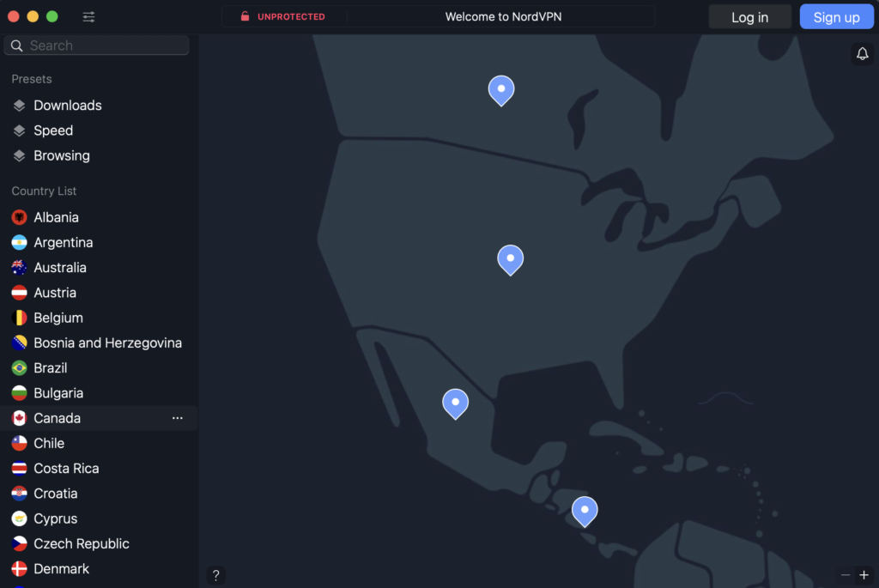Click the Canada flag icon
This screenshot has width=879, height=588.
[19, 418]
